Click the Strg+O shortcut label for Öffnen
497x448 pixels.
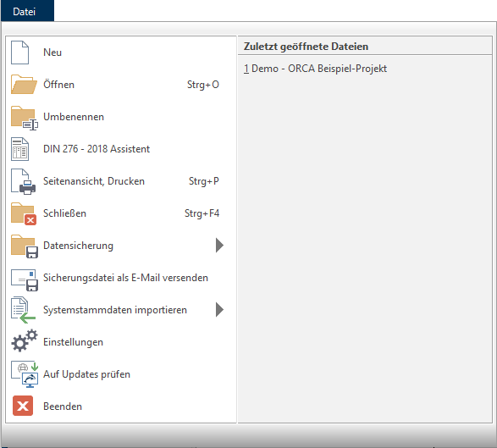pyautogui.click(x=203, y=85)
